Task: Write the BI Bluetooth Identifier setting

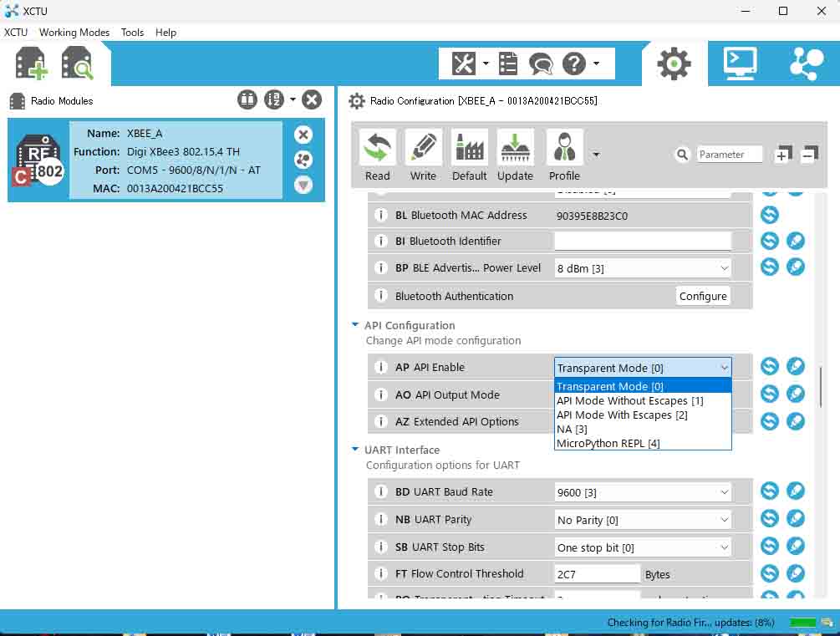Action: (x=796, y=241)
